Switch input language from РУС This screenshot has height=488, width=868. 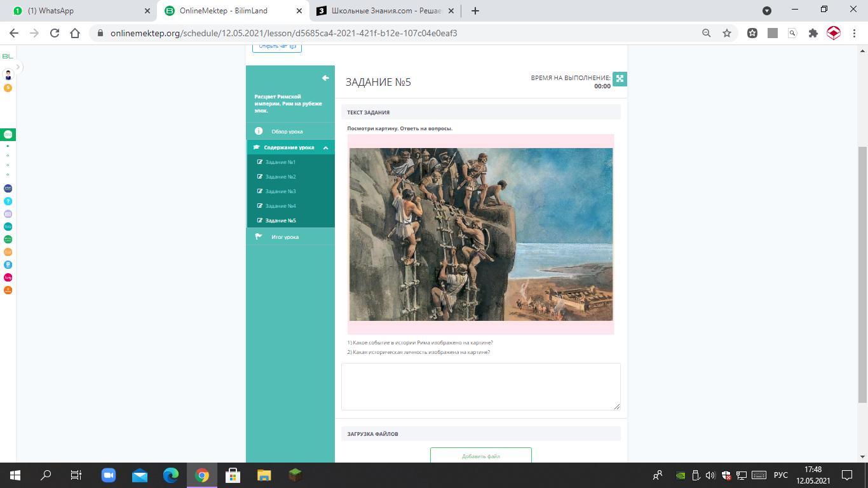coord(781,475)
